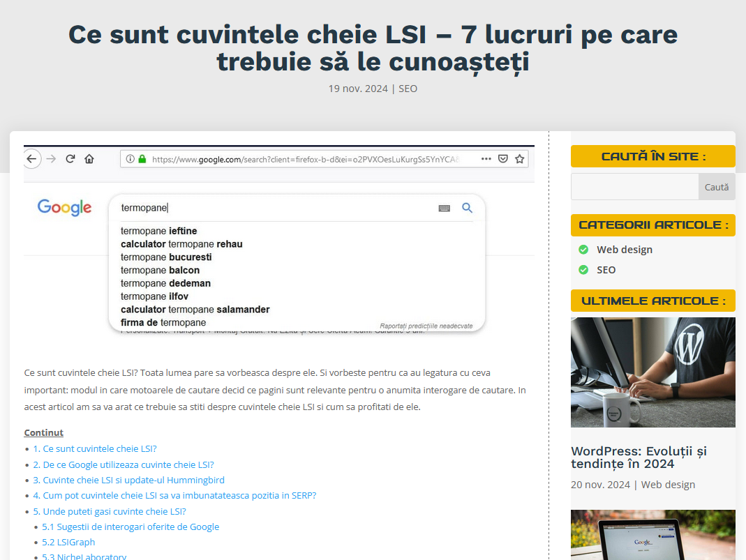
Task: Type in the site search input field
Action: pyautogui.click(x=634, y=187)
